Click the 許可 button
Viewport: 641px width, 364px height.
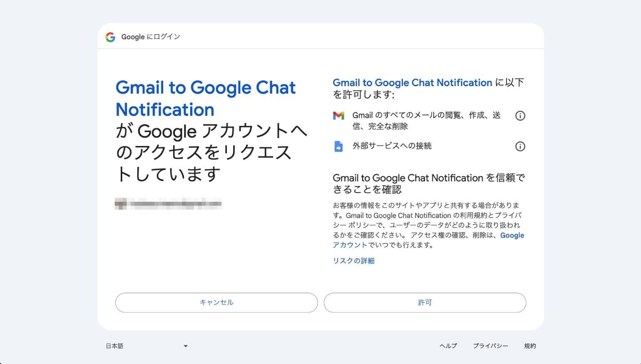(425, 302)
